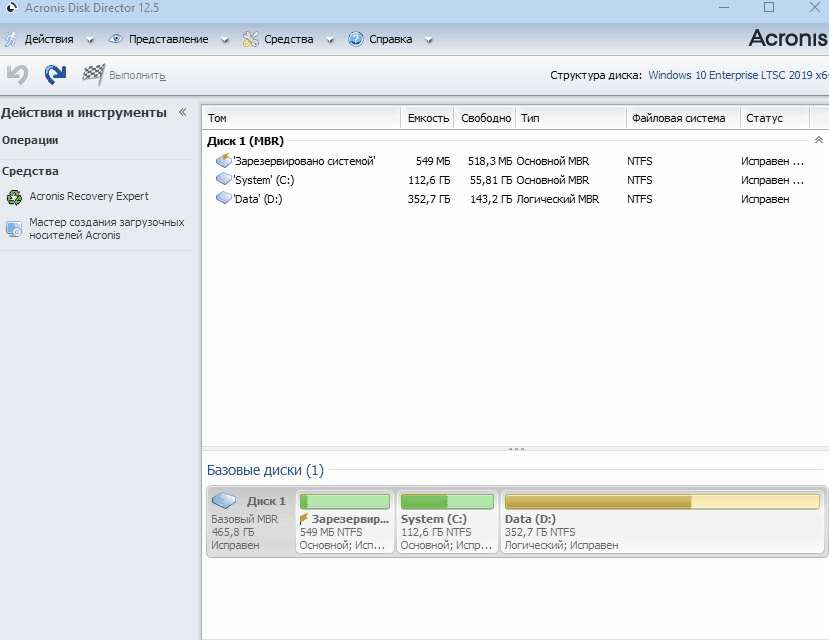829x640 pixels.
Task: Click the 465,8 ГБ disk size text
Action: point(233,532)
